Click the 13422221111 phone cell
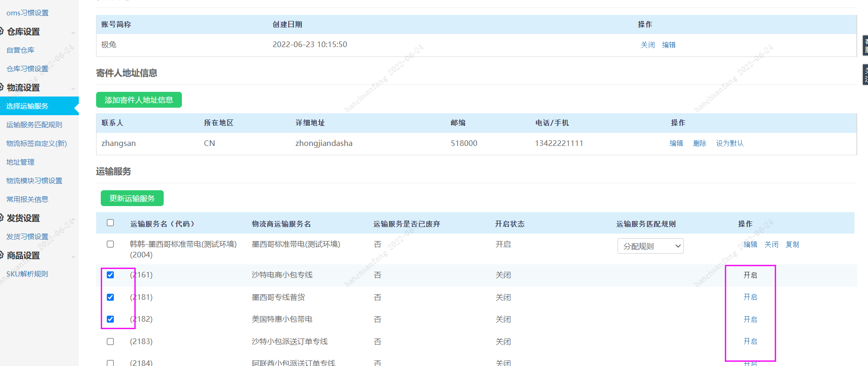This screenshot has width=868, height=366. 559,144
